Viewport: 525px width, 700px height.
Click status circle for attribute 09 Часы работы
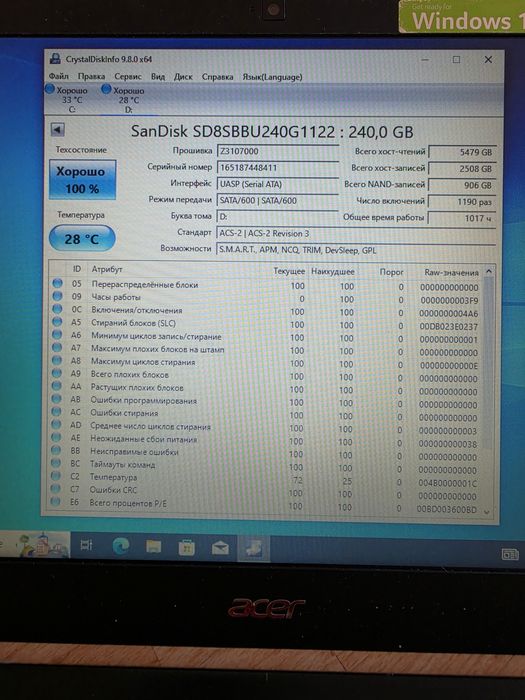tap(57, 296)
